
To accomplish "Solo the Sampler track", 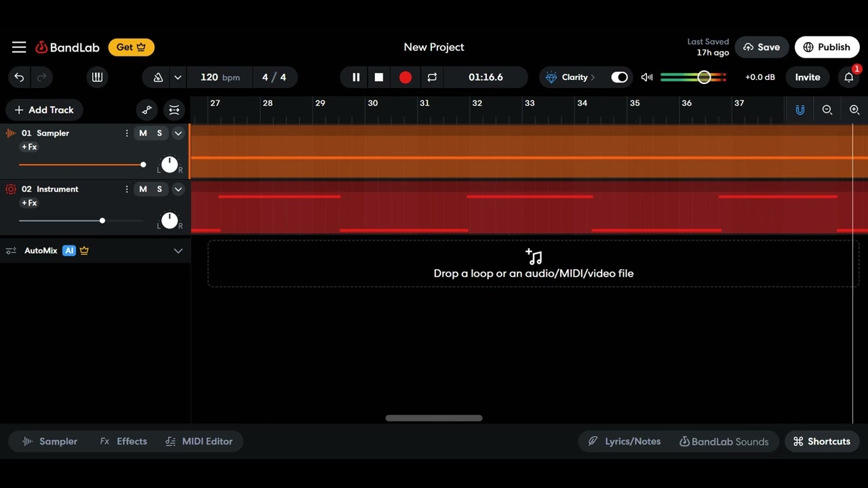I will pyautogui.click(x=159, y=134).
